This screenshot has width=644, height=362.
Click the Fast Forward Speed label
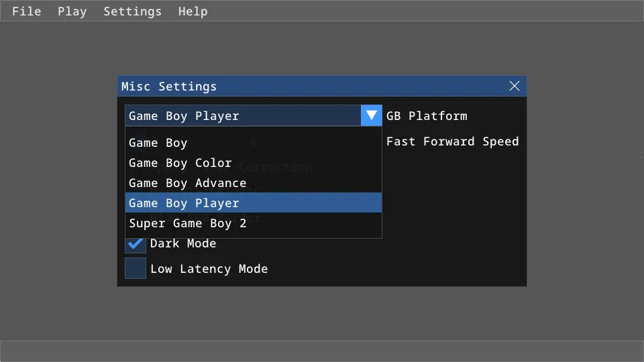click(452, 141)
